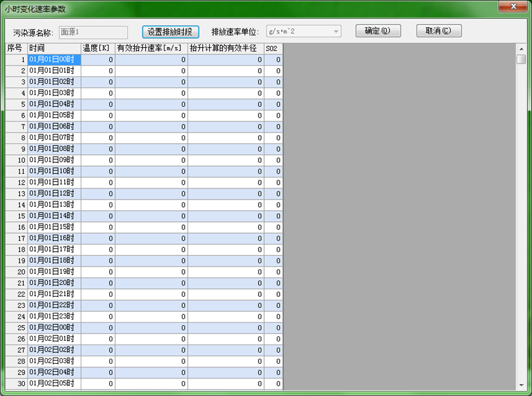This screenshot has width=532, height=396.
Task: Select the SO2 column header
Action: pyautogui.click(x=273, y=48)
